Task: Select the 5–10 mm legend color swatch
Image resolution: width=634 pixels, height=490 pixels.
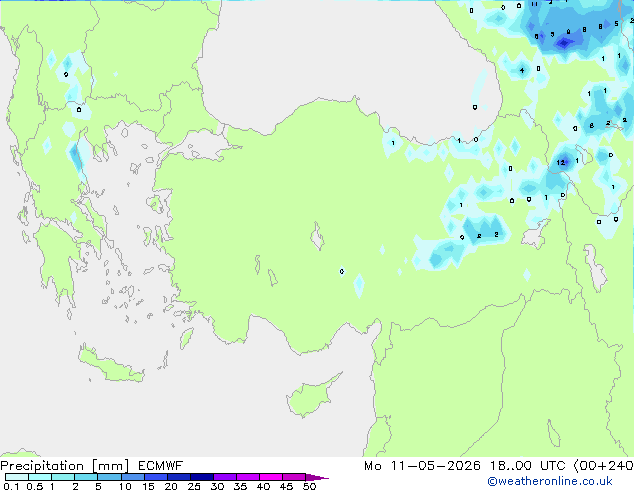Action: [x=109, y=477]
